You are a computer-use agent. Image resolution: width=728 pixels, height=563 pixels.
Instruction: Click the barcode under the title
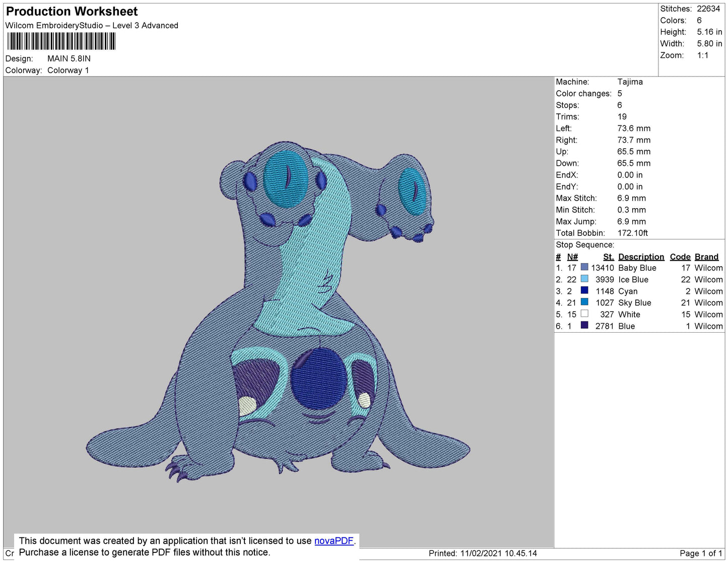[61, 41]
